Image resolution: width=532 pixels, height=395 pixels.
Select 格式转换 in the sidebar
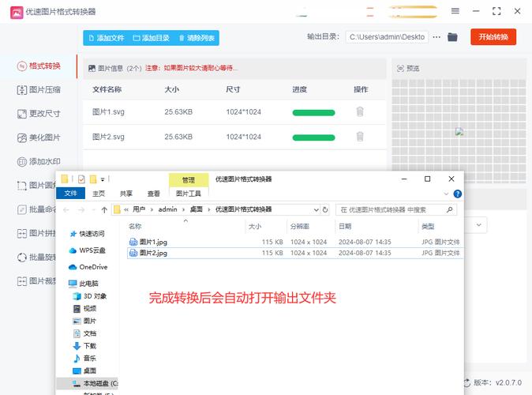click(x=39, y=66)
